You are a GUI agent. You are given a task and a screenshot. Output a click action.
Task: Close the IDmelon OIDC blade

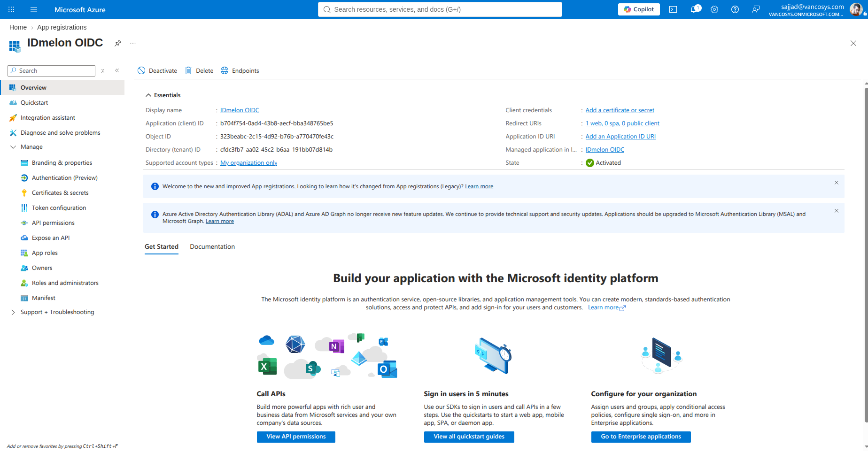tap(853, 43)
